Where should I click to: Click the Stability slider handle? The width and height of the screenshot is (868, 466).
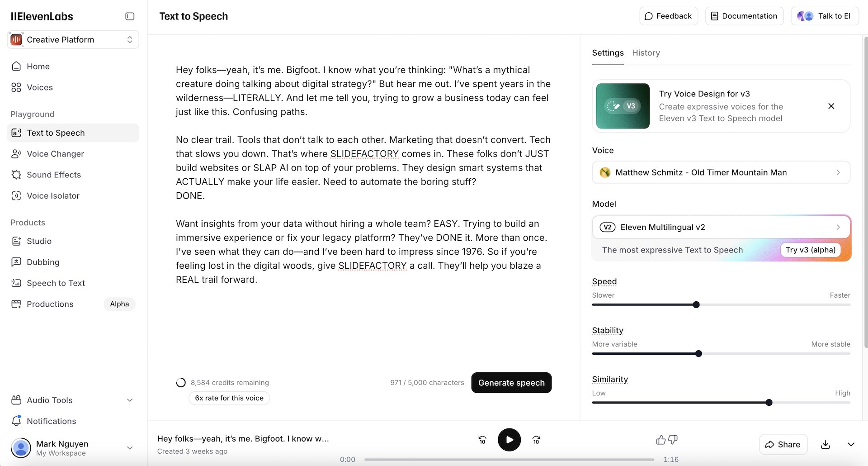698,354
